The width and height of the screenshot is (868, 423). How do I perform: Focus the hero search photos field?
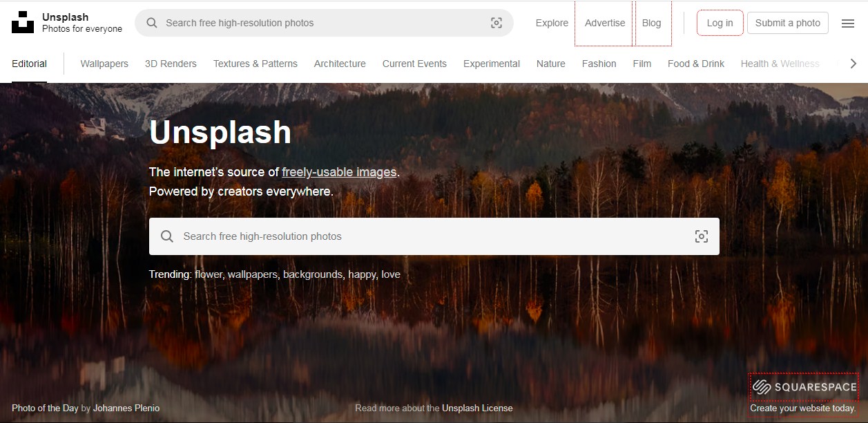pos(434,236)
